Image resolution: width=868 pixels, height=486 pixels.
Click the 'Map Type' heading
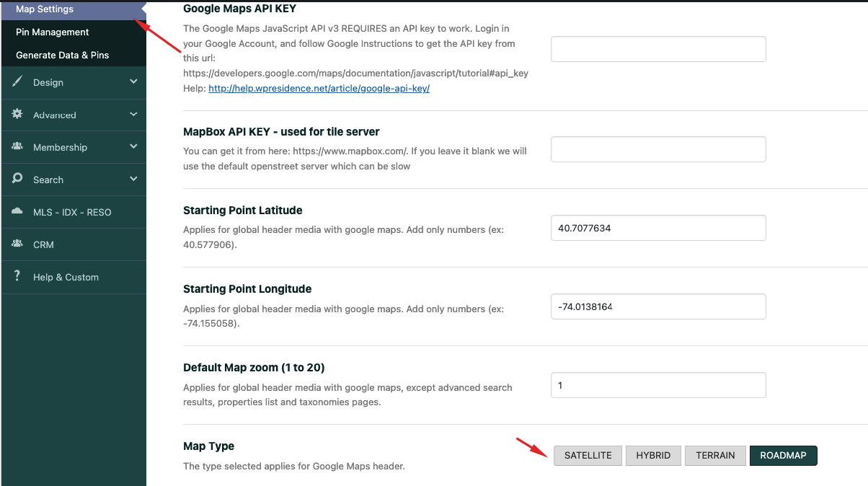point(208,446)
